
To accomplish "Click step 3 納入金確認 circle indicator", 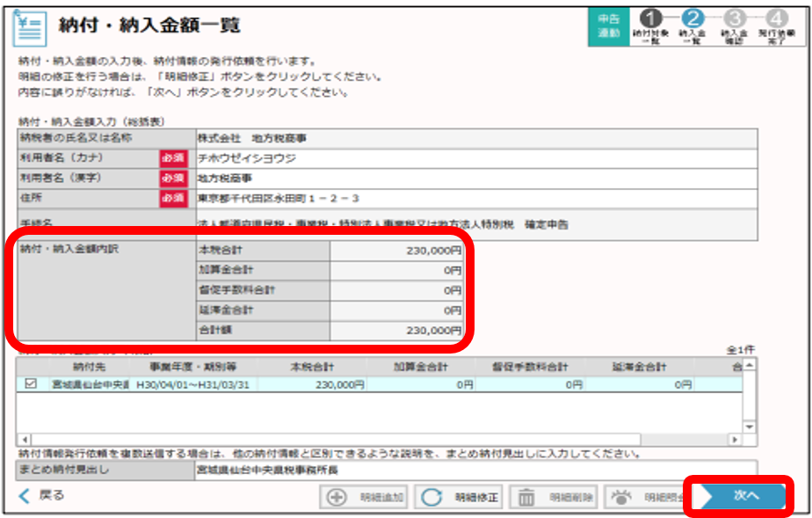I will (735, 17).
